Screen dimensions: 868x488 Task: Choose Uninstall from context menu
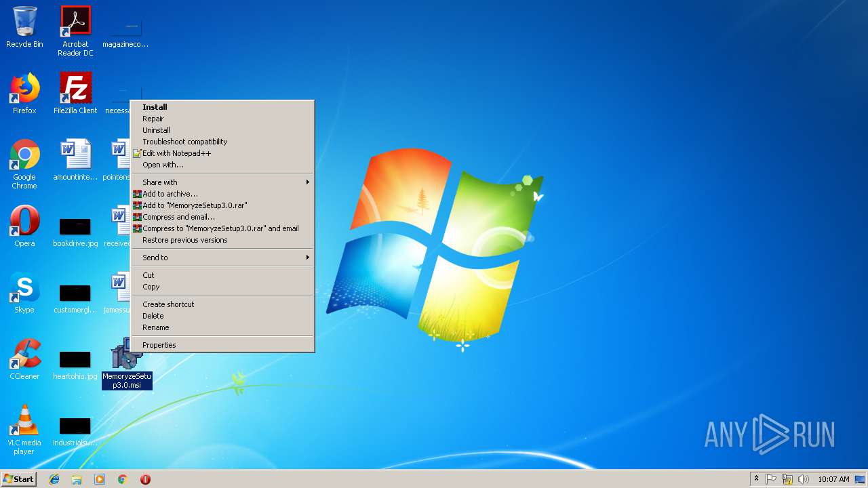(x=222, y=130)
